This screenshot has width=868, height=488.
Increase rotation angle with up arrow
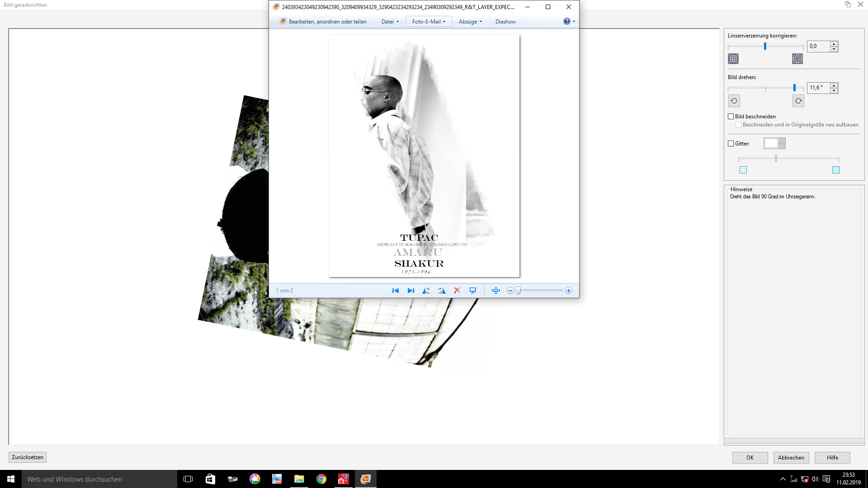click(834, 85)
